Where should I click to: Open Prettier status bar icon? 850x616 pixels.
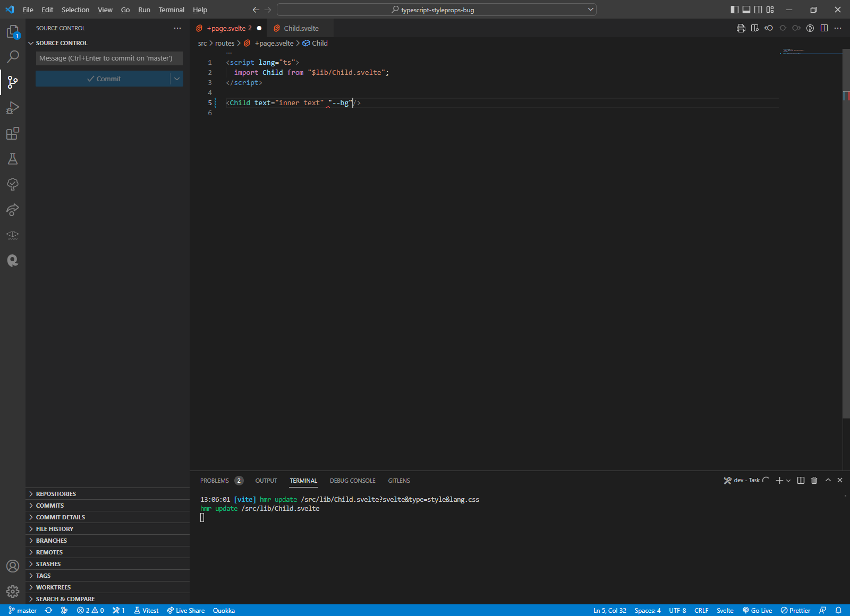[795, 610]
